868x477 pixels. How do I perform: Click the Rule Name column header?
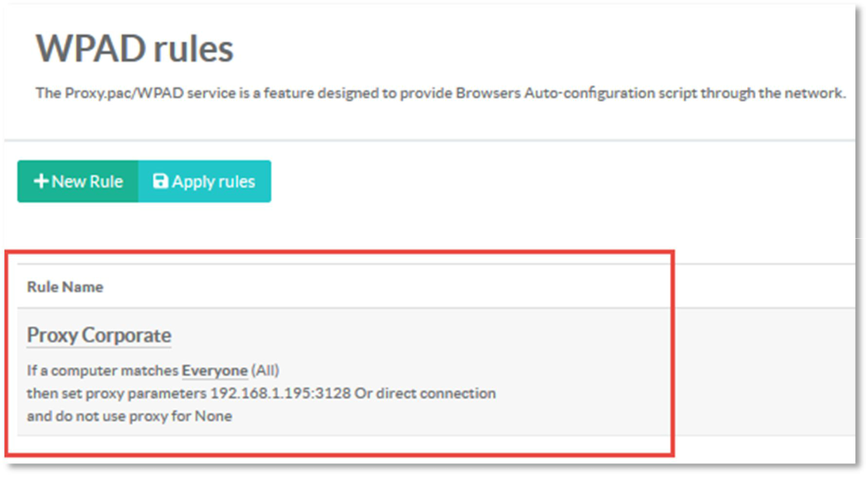pos(65,287)
